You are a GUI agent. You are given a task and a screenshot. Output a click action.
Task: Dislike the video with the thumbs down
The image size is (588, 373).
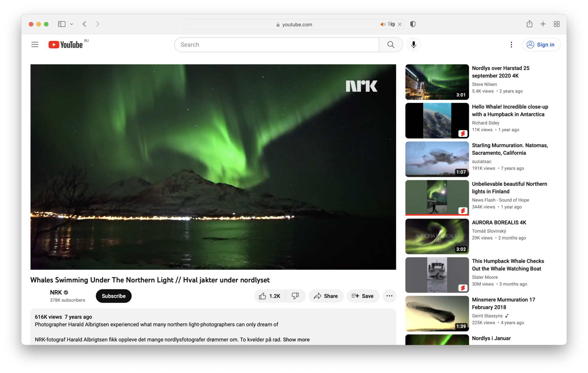(295, 296)
